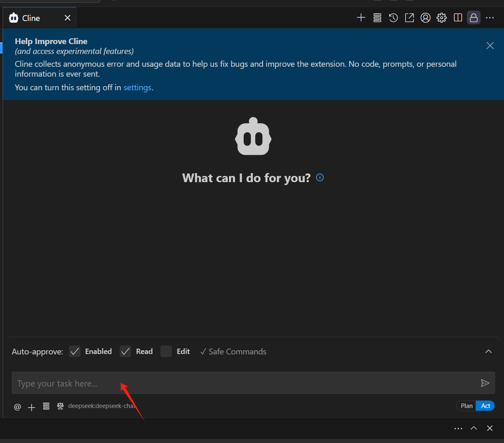Add files with the plus icon below the task input

32,407
